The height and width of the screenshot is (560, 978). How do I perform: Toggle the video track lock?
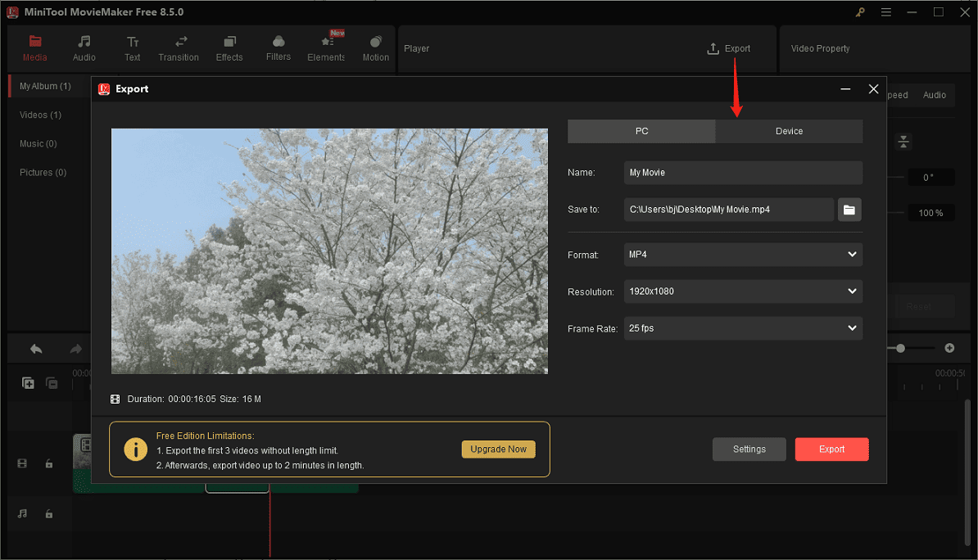pos(49,463)
